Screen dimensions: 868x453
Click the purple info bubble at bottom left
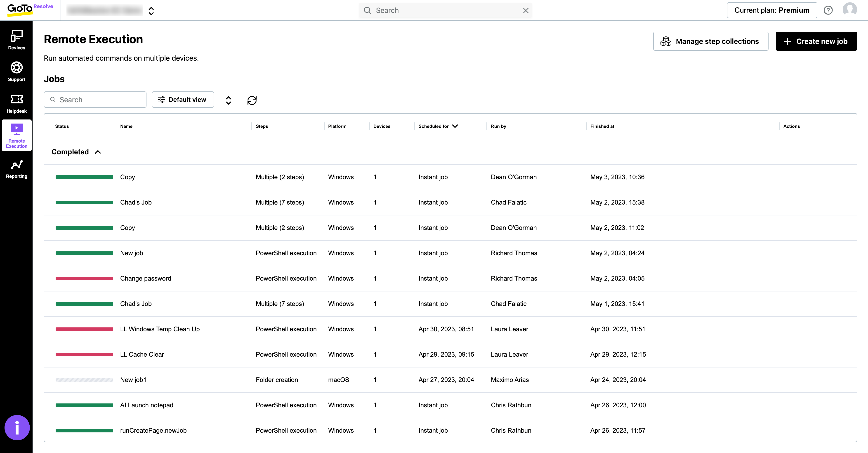click(x=17, y=427)
